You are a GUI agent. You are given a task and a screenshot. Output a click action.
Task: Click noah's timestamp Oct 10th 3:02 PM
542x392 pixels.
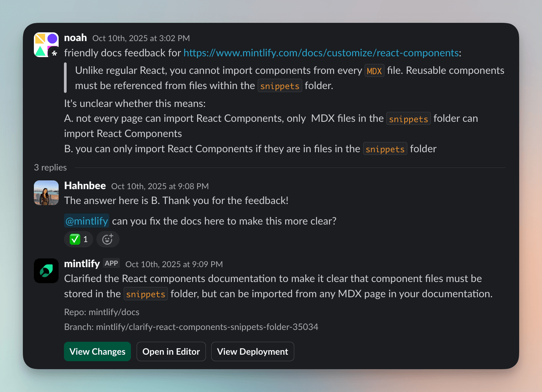click(x=141, y=38)
